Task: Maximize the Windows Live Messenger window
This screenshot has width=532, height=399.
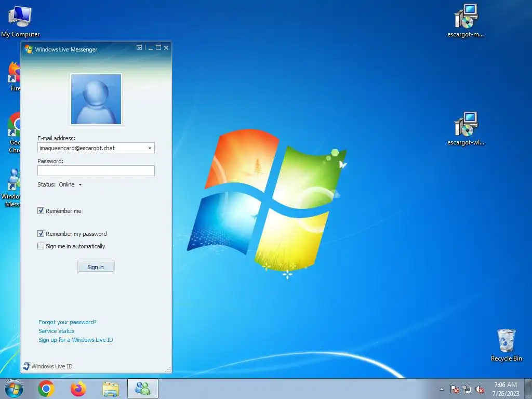Action: point(158,47)
